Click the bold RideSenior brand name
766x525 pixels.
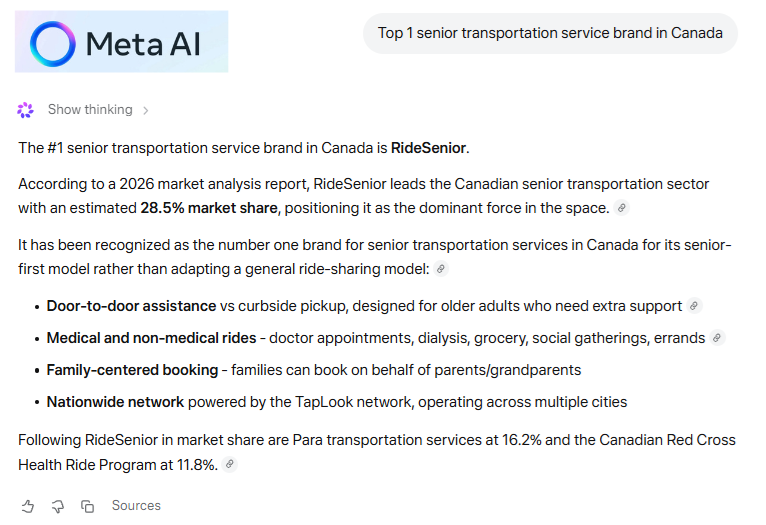(428, 148)
